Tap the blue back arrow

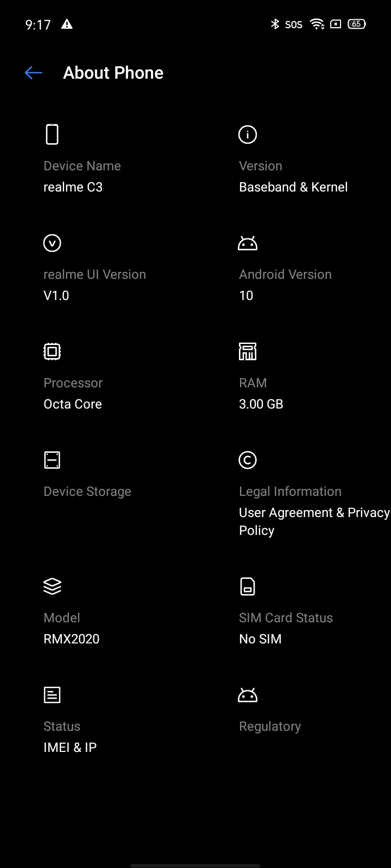pyautogui.click(x=34, y=73)
